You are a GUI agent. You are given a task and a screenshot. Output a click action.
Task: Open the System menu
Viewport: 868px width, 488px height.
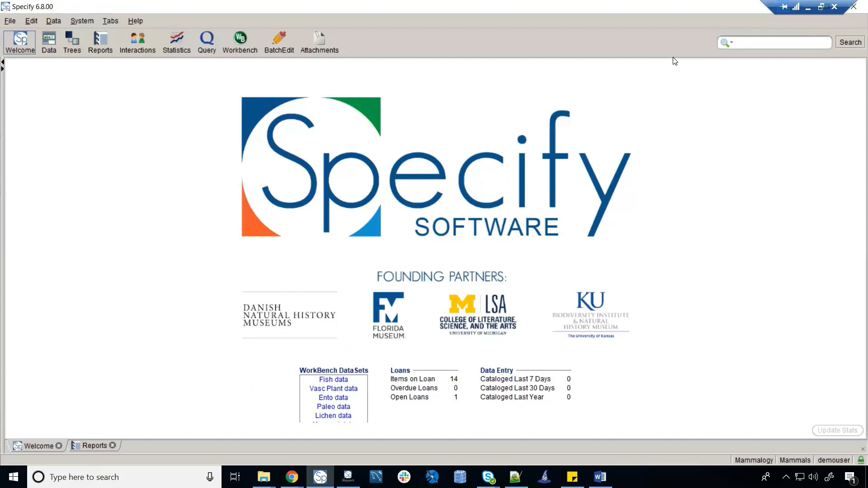point(82,21)
